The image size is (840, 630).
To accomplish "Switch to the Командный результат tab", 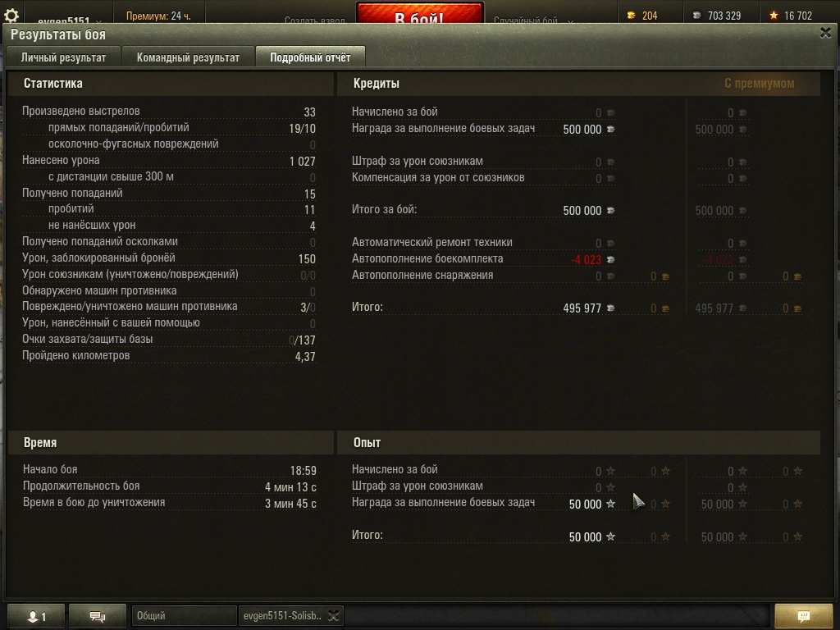I will (188, 57).
